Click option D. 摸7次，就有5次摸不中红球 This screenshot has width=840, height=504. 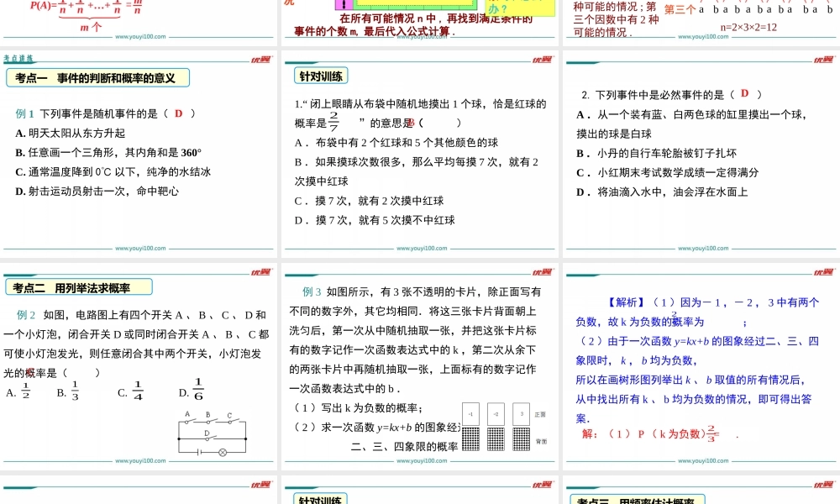(375, 220)
